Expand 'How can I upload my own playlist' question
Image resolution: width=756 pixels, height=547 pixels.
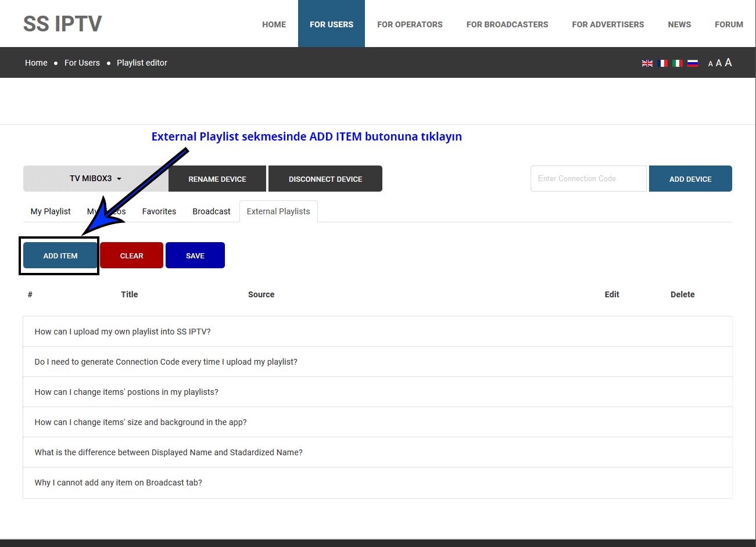(x=123, y=332)
